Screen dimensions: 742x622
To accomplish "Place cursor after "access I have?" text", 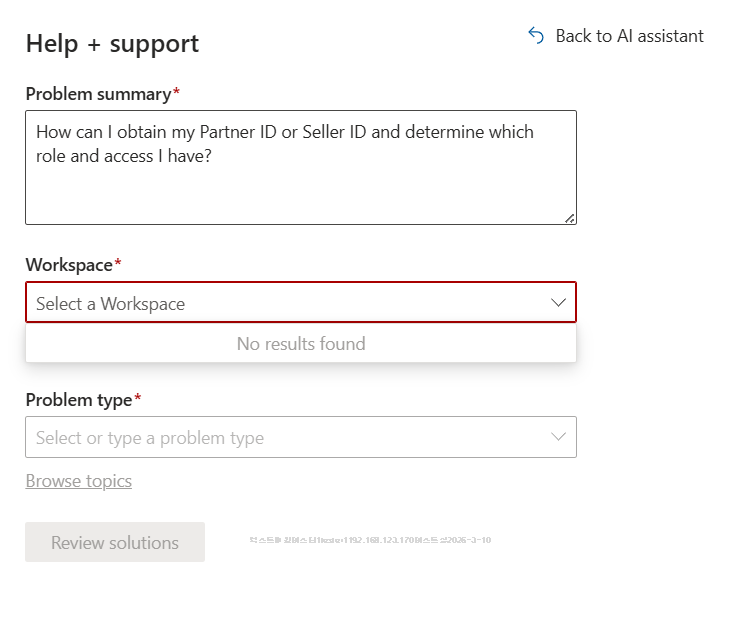I will pos(212,156).
